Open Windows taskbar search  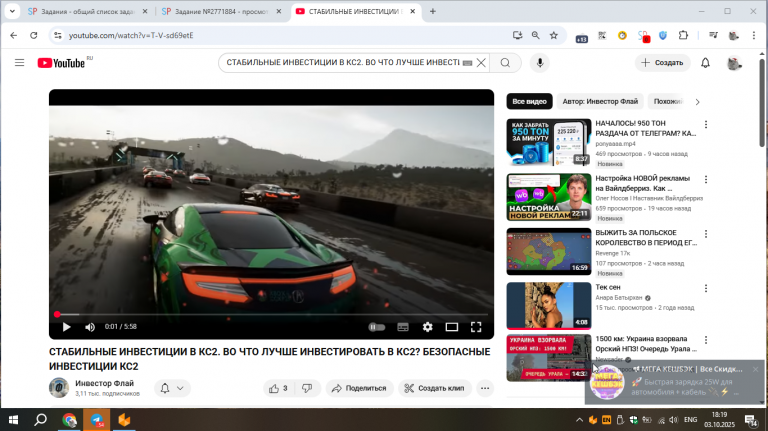(41, 420)
